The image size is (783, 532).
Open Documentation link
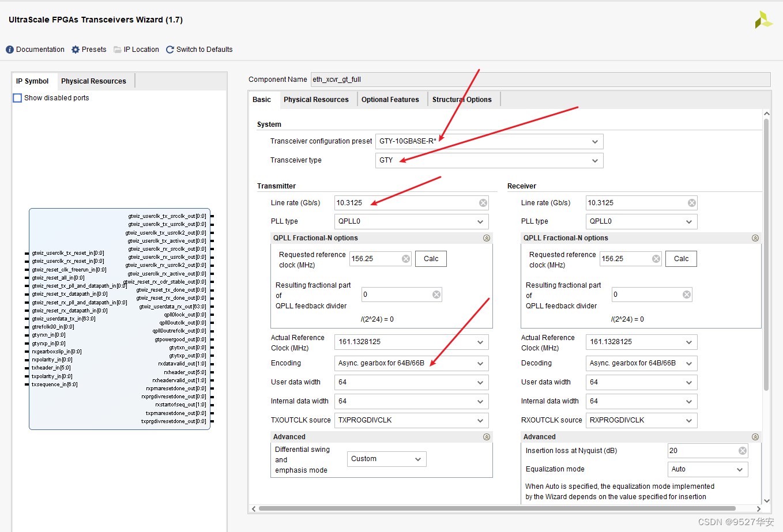point(35,50)
